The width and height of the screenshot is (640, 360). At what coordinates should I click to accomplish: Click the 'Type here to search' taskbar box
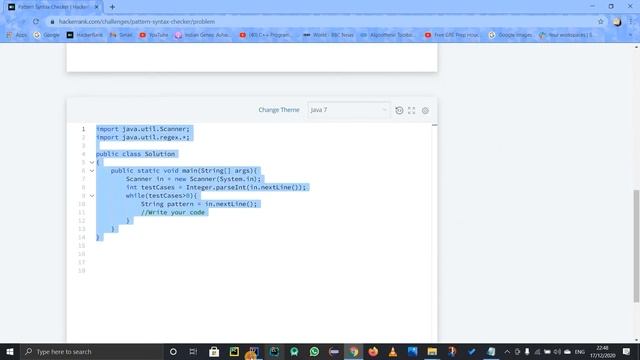coord(92,351)
